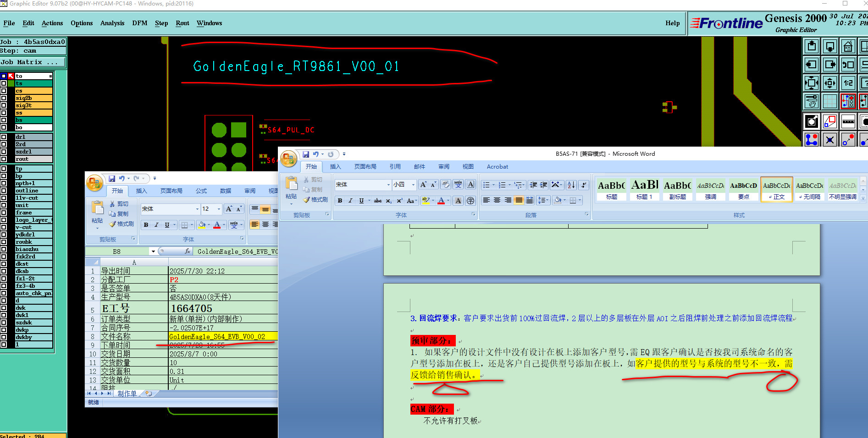Image resolution: width=868 pixels, height=438 pixels.
Task: Click the 1:2 zoom scale icon
Action: pos(848,82)
